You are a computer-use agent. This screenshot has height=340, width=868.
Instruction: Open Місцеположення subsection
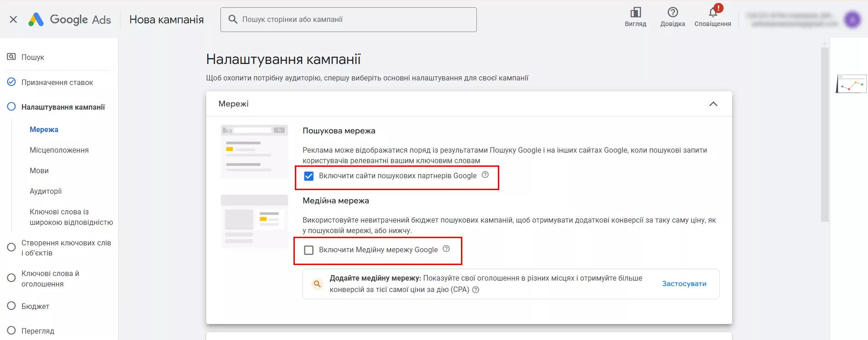coord(59,150)
